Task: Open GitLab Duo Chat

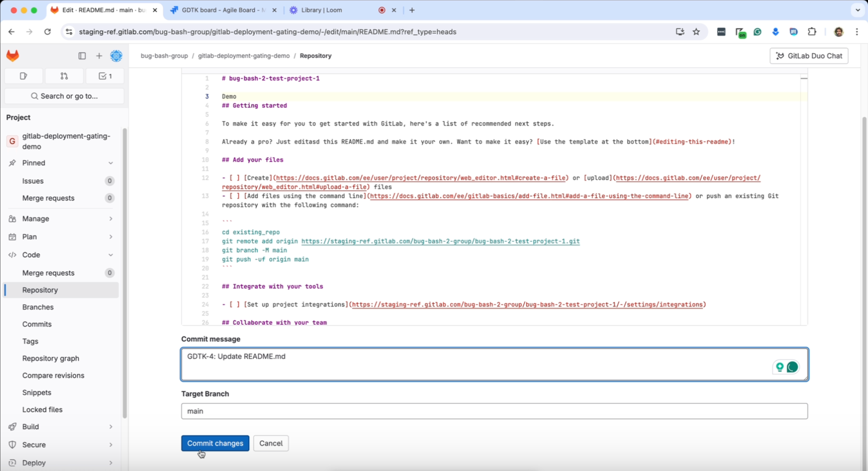Action: point(809,56)
